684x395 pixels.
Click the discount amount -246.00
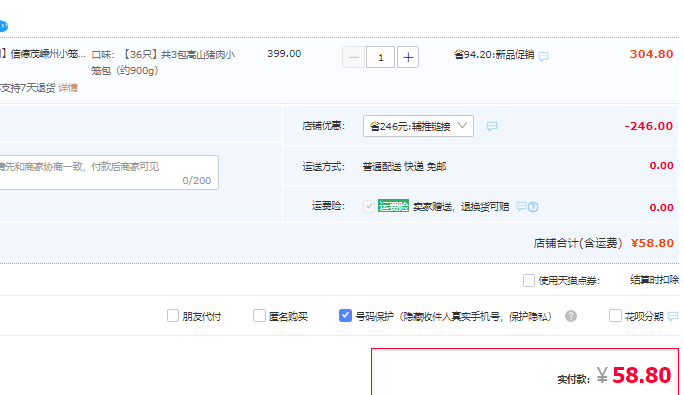tap(649, 126)
